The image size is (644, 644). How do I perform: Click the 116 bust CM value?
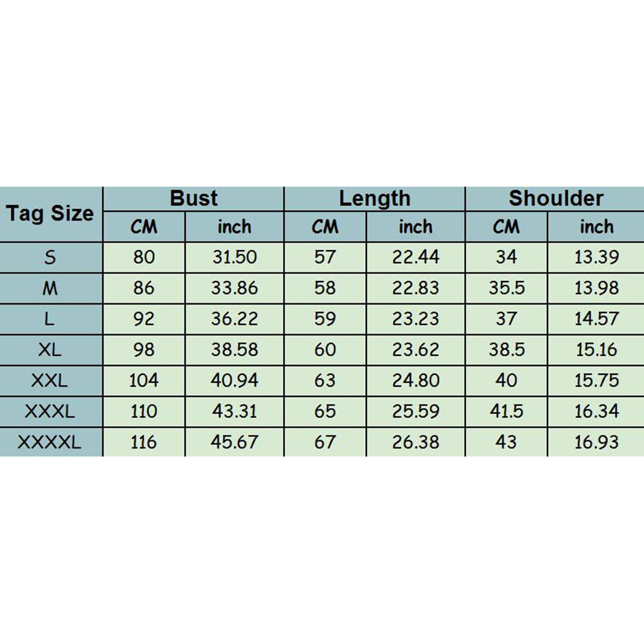coord(144,442)
